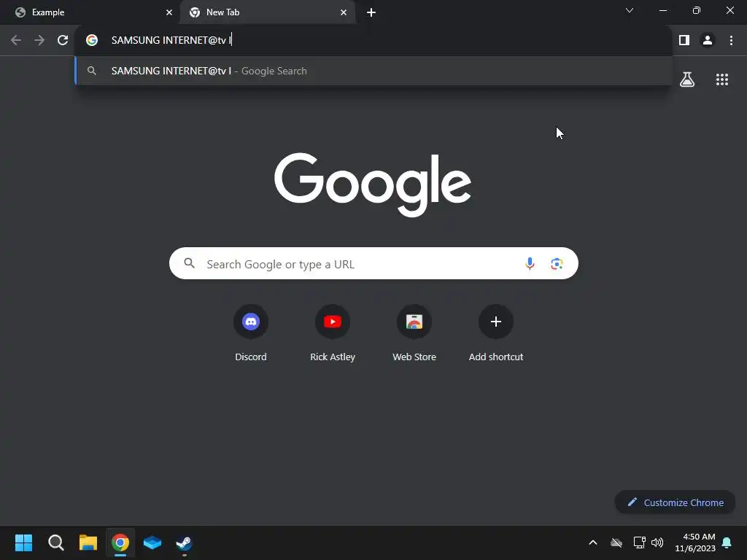
Task: Open the Google apps grid
Action: click(722, 79)
